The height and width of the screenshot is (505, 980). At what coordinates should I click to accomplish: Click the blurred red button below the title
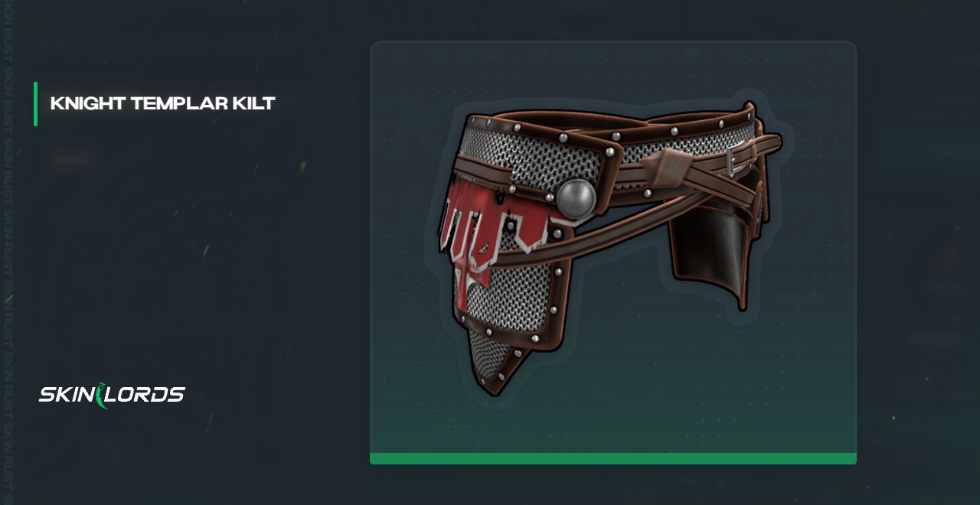(73, 161)
